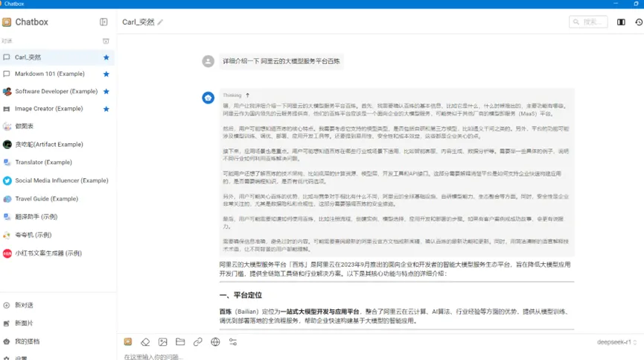644x360 pixels.
Task: Open deepseek-r1 model selector
Action: tap(616, 342)
